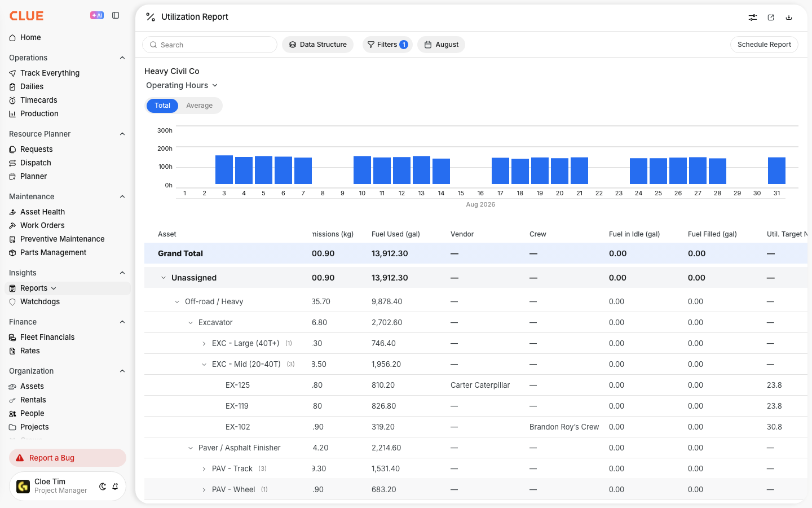Open notifications bell icon

[115, 487]
